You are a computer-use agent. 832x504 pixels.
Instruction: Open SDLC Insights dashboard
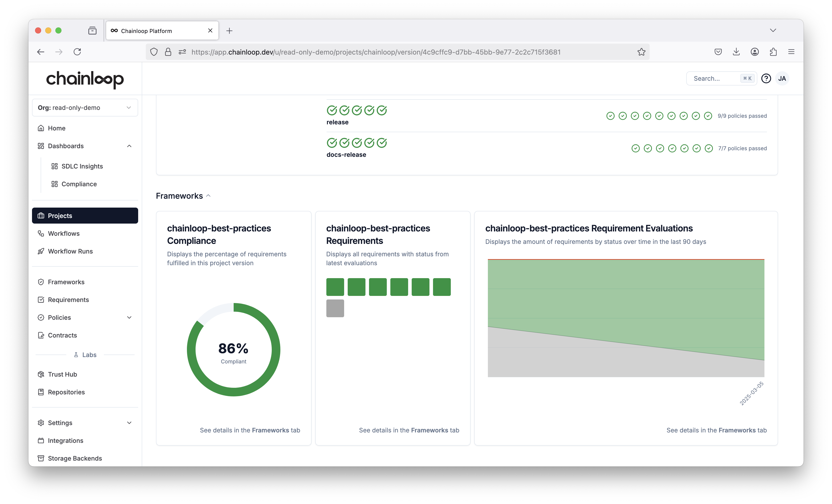tap(82, 166)
